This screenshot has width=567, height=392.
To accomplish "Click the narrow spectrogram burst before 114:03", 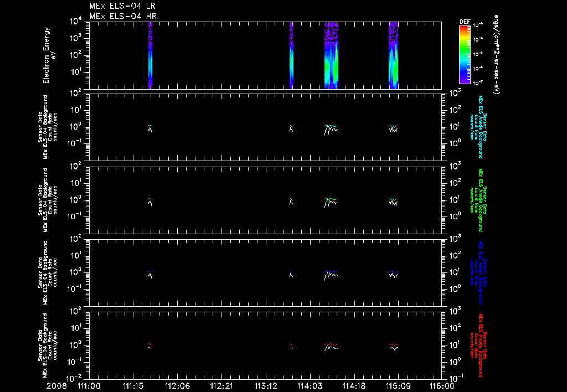I will [291, 55].
